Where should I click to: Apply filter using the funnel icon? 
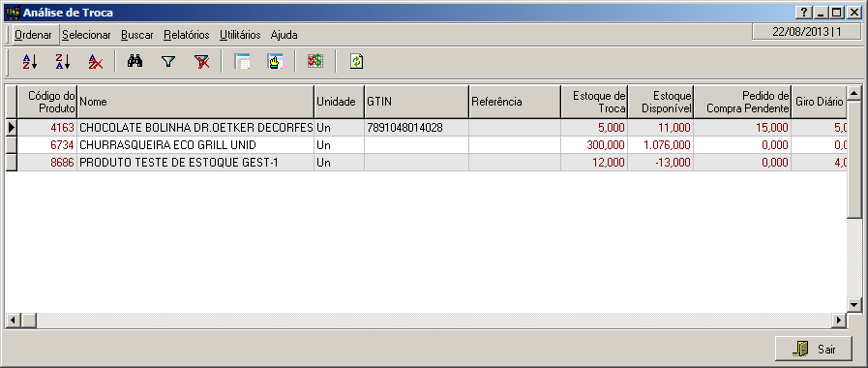click(x=168, y=62)
